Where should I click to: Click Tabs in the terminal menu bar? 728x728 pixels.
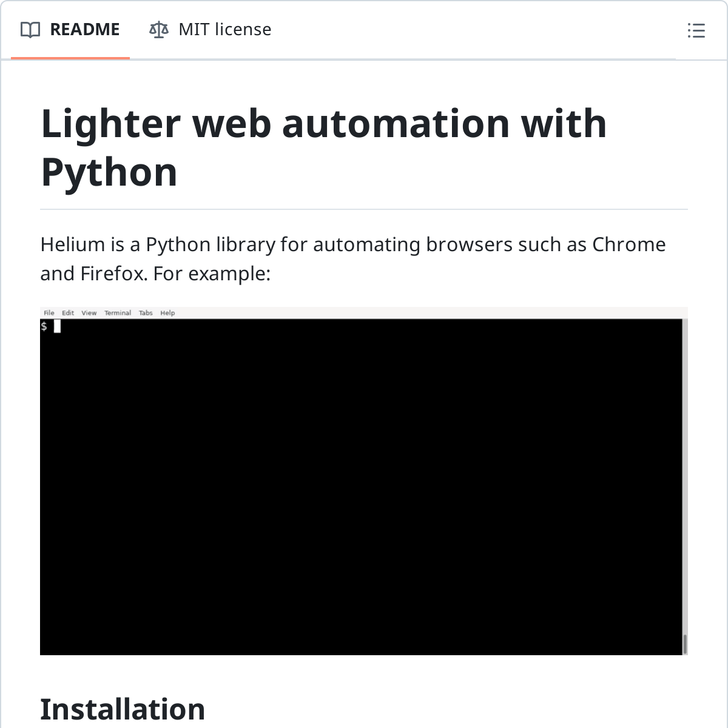coord(146,313)
